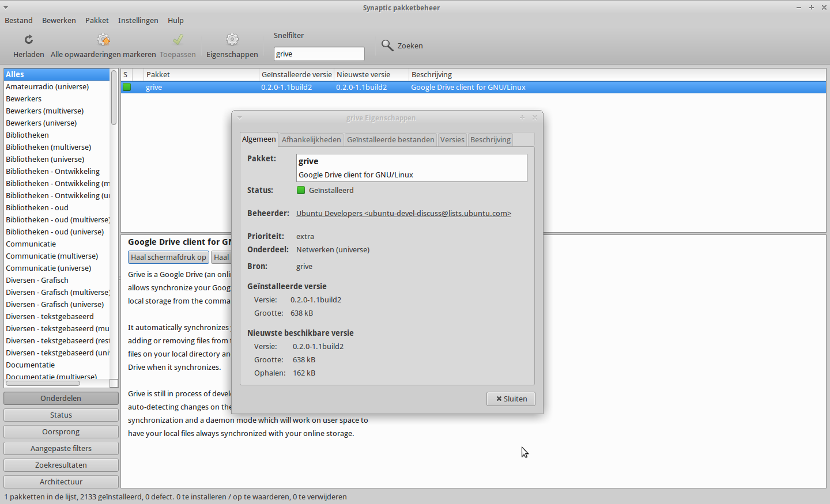The image size is (830, 504).
Task: Switch to the Beschrijving tab
Action: click(491, 139)
